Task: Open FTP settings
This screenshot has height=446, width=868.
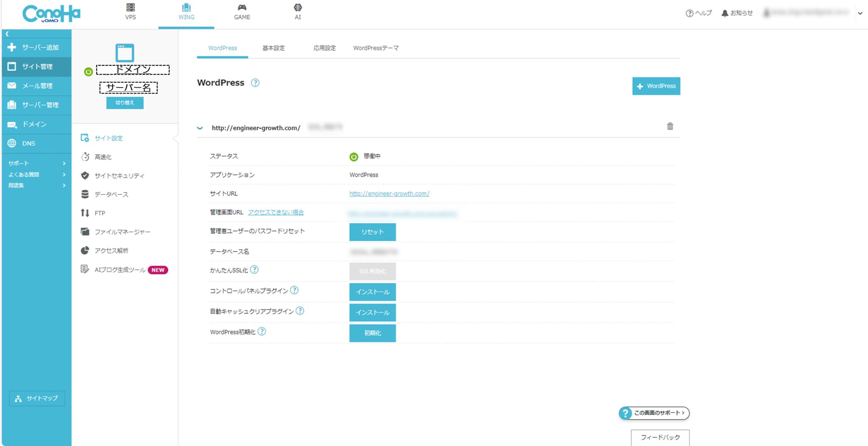Action: [x=93, y=213]
